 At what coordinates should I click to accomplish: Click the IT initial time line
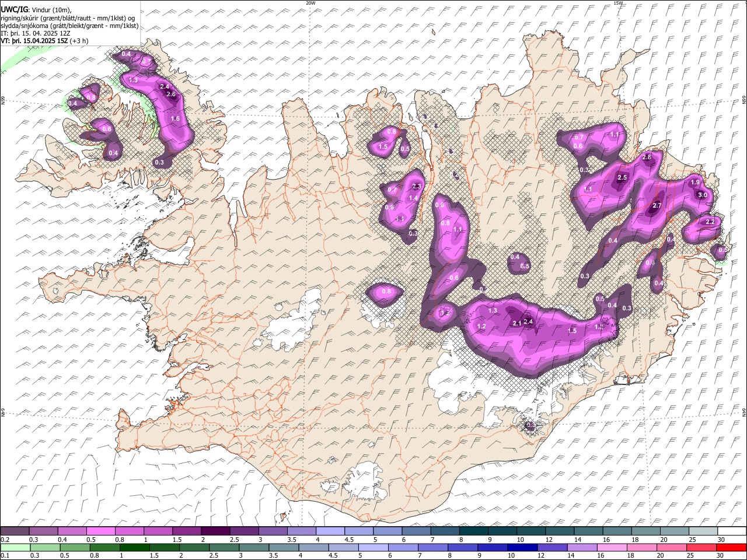[x=36, y=33]
